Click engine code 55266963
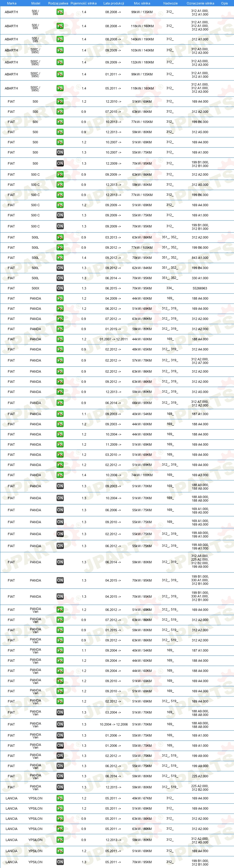The width and height of the screenshot is (234, 868). [x=200, y=289]
